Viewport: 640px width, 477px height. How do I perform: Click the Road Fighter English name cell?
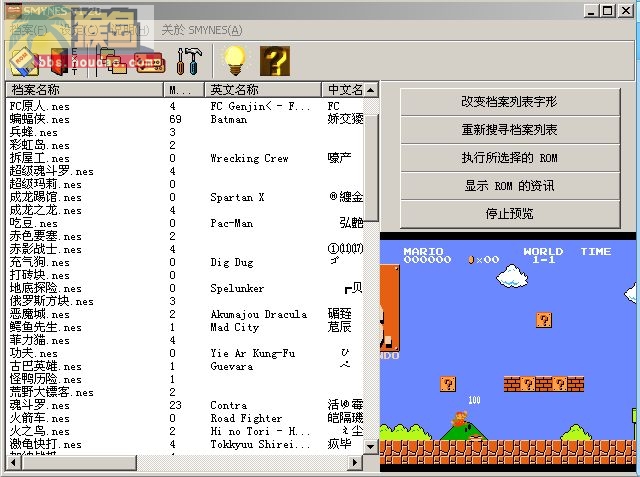246,418
